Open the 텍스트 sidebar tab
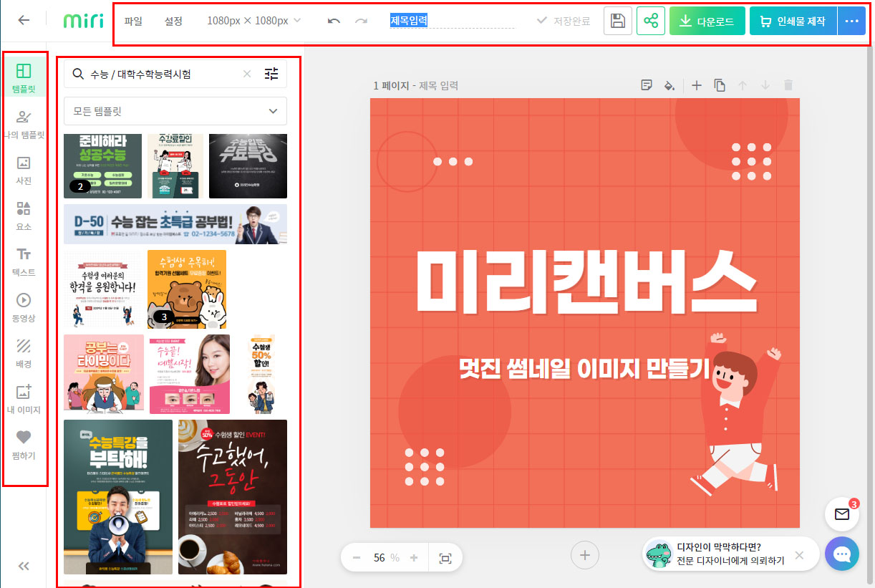This screenshot has height=588, width=875. [x=24, y=261]
